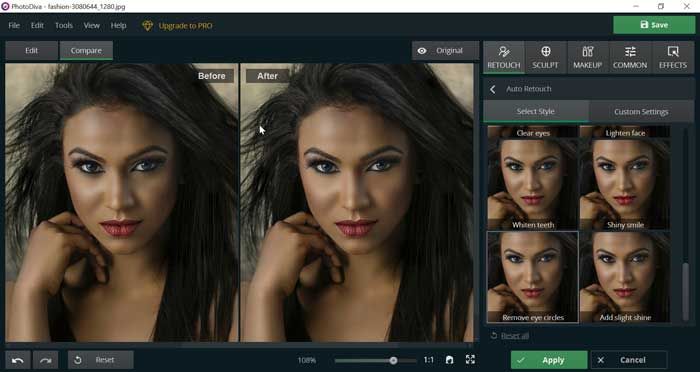Viewport: 700px width, 372px height.
Task: Apply the retouch changes
Action: pos(549,360)
